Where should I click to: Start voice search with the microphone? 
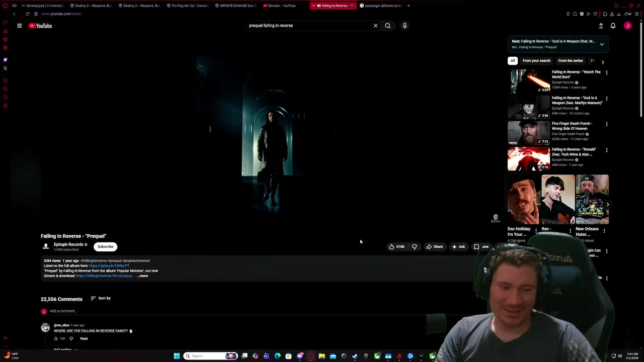(405, 26)
